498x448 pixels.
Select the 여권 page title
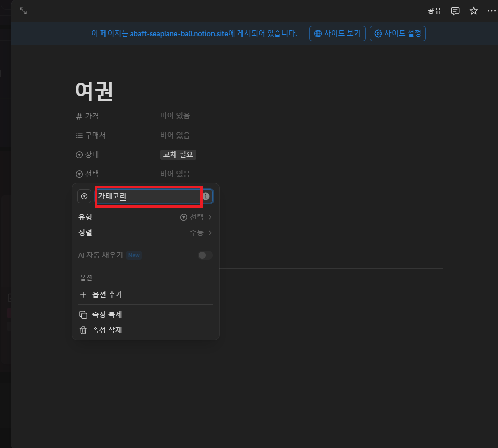(94, 91)
